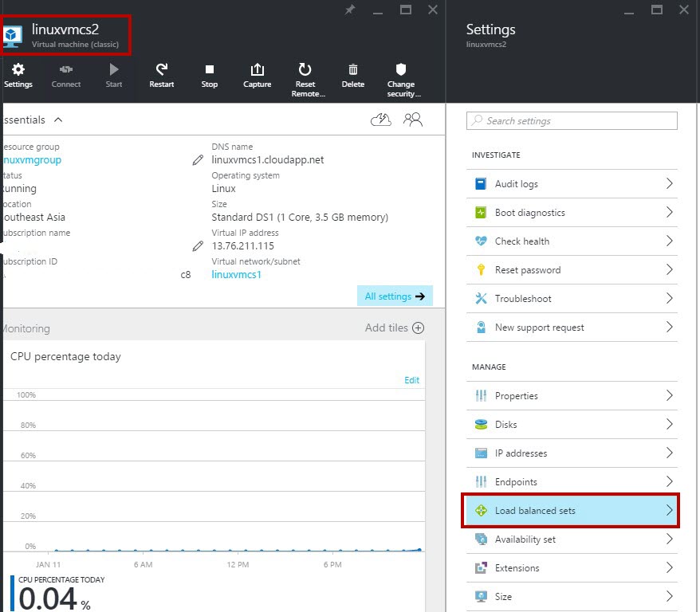
Task: Edit the Virtual IP address pencil
Action: point(198,246)
